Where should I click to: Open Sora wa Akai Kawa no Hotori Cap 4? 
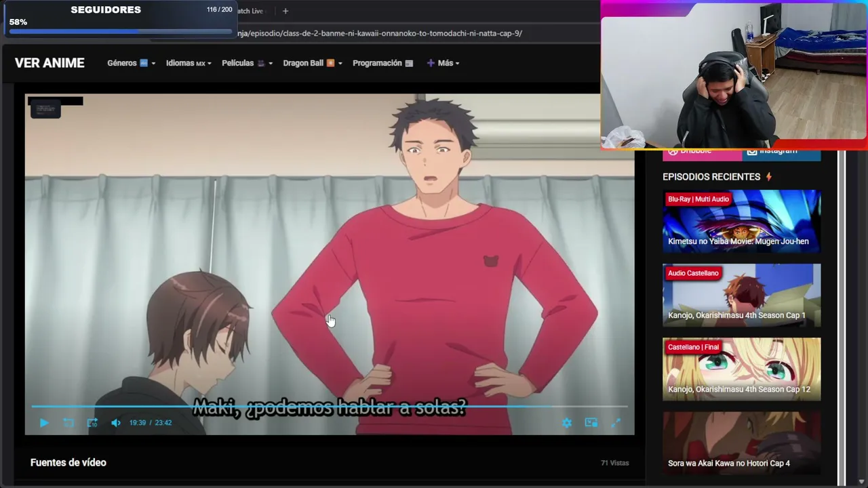[741, 443]
